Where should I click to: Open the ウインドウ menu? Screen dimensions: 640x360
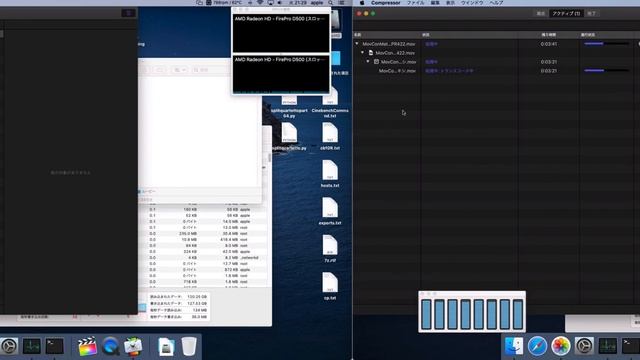coord(472,3)
